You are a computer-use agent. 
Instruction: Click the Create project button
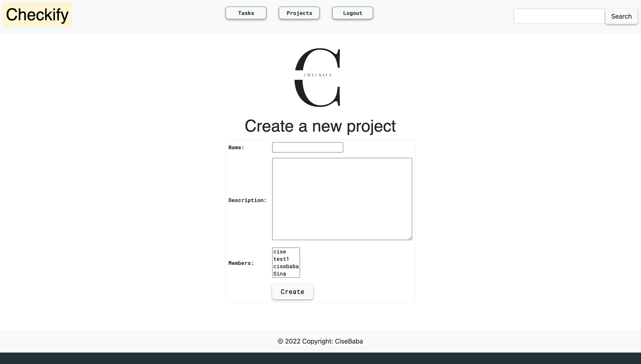(x=292, y=291)
